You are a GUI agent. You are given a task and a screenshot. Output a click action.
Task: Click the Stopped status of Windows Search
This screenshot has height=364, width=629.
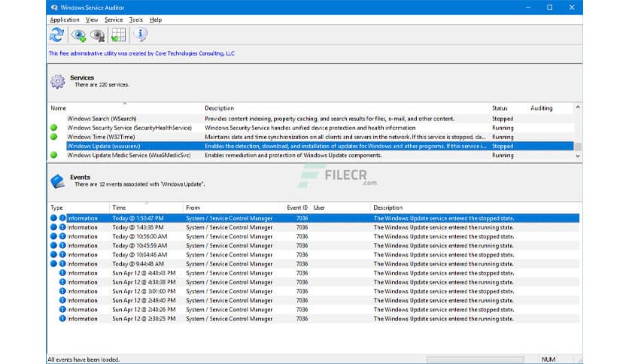tap(503, 119)
